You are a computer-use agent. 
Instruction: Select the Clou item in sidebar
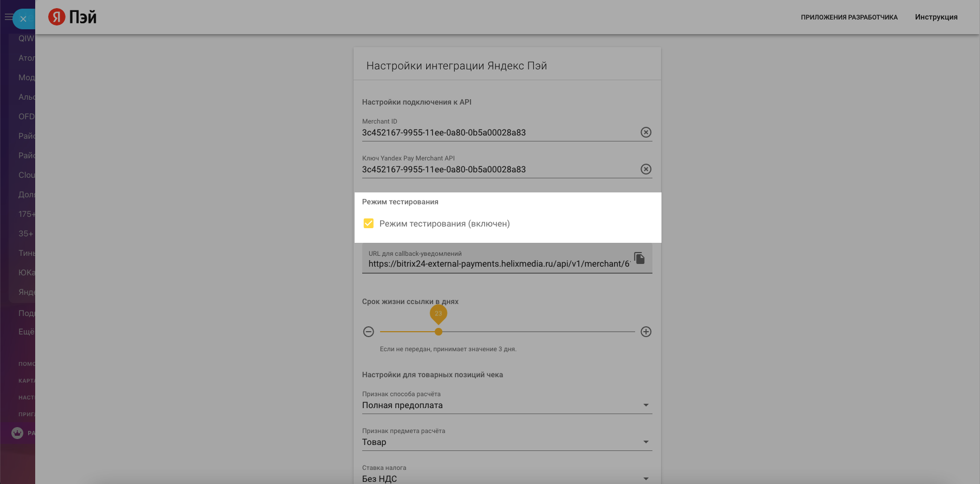[27, 175]
